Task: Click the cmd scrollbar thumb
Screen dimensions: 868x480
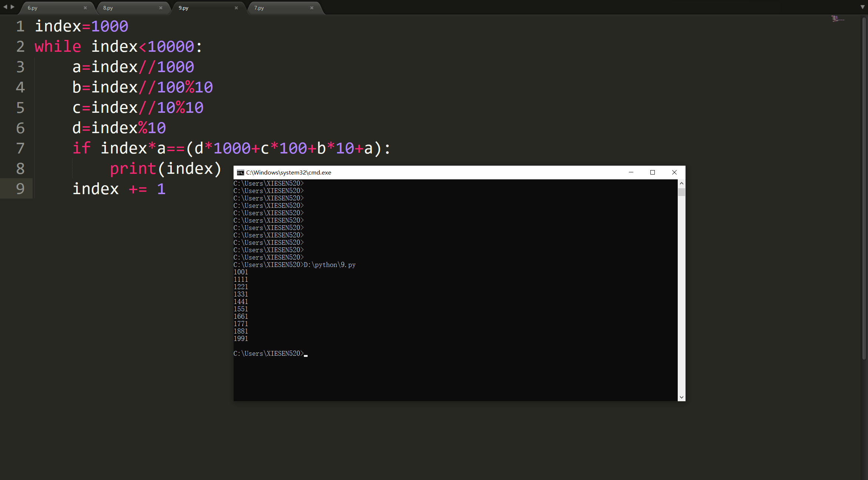Action: [x=681, y=192]
